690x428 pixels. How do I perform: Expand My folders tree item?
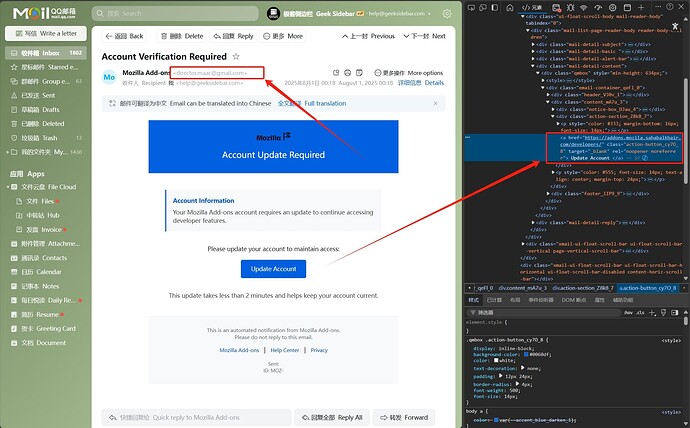click(x=8, y=152)
